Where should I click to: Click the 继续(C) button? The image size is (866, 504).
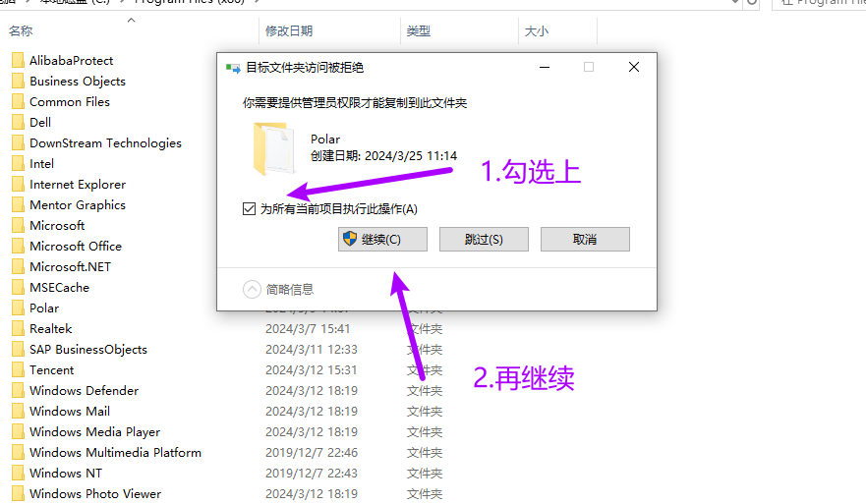[382, 239]
